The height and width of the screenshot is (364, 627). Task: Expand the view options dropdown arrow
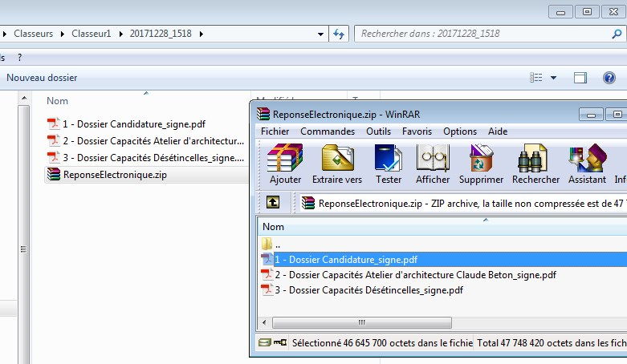coord(553,78)
